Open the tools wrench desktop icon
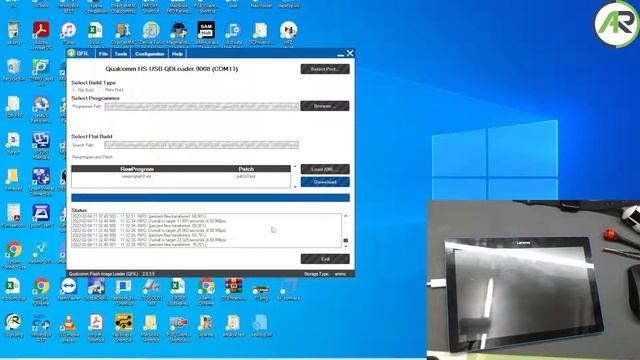The height and width of the screenshot is (360, 640). click(x=123, y=31)
